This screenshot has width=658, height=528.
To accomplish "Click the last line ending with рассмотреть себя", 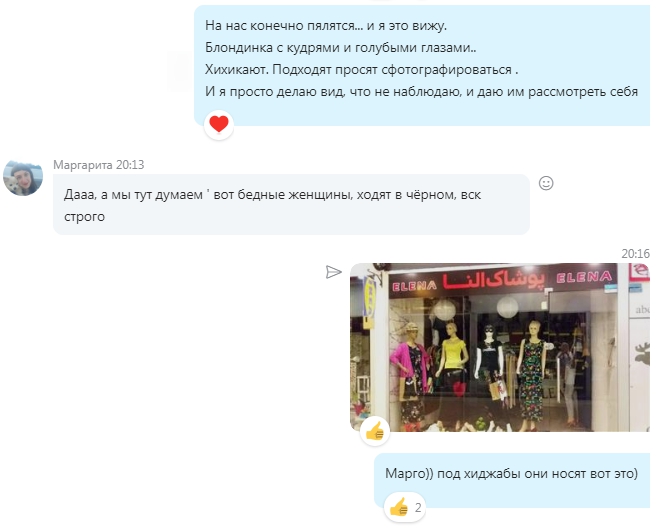I will pos(421,91).
